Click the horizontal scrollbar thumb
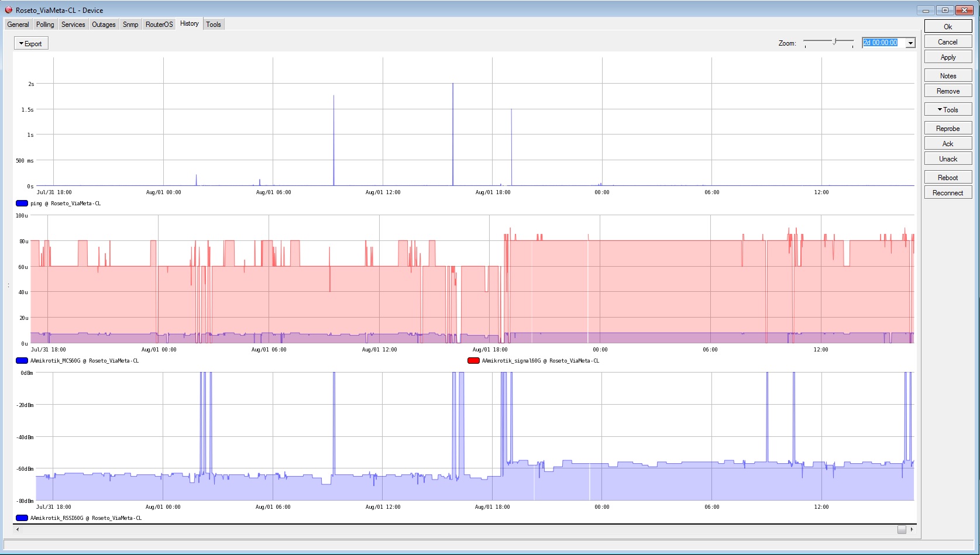The height and width of the screenshot is (555, 980). click(902, 529)
